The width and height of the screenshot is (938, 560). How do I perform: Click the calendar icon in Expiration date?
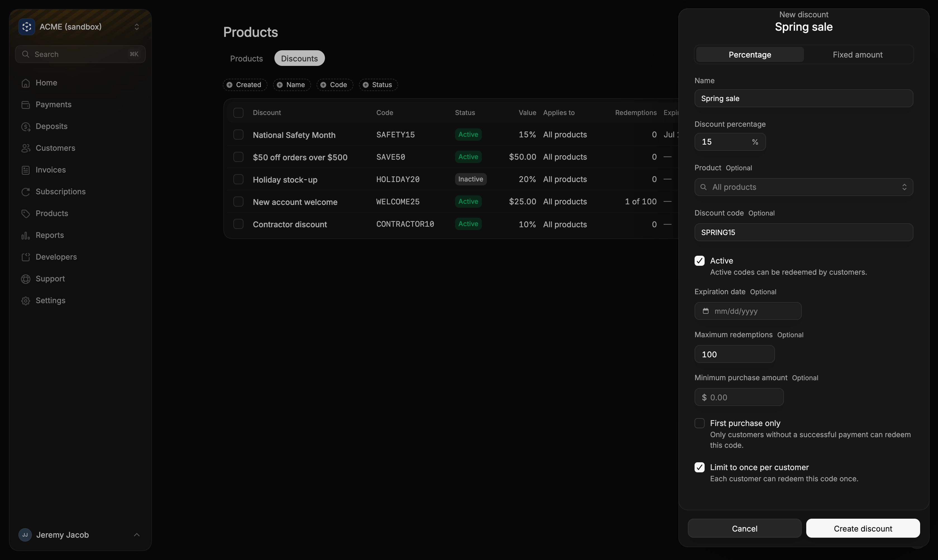tap(705, 311)
